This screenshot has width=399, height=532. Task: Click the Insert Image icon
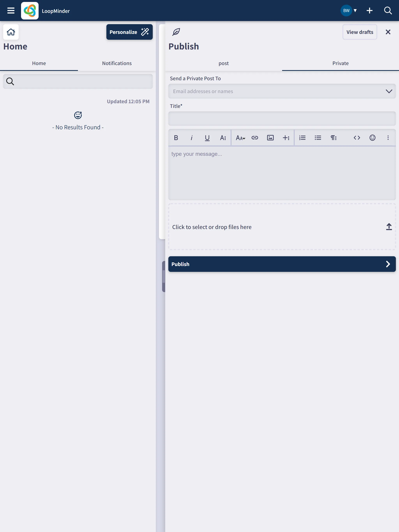coord(270,138)
